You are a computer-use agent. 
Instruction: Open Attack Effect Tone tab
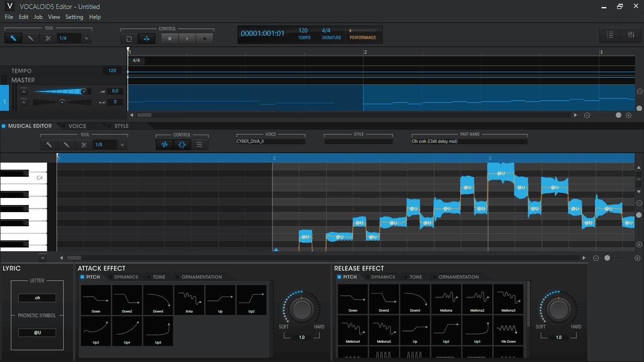coord(159,277)
